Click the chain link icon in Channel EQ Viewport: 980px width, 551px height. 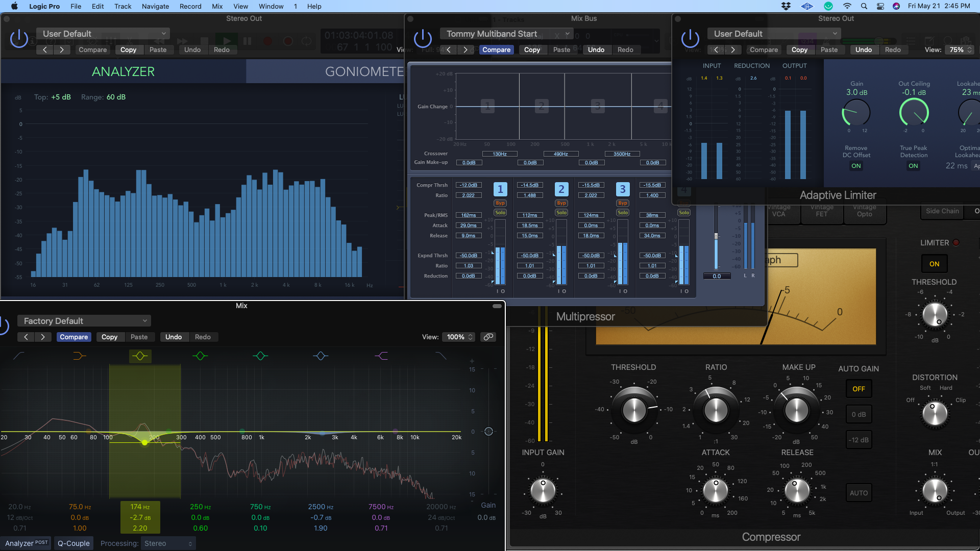(488, 337)
